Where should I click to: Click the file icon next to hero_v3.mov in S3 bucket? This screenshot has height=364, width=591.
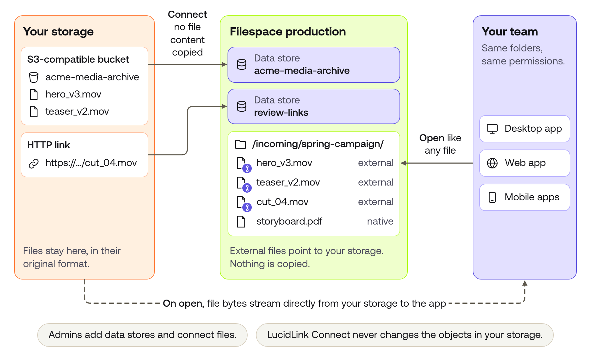point(34,95)
